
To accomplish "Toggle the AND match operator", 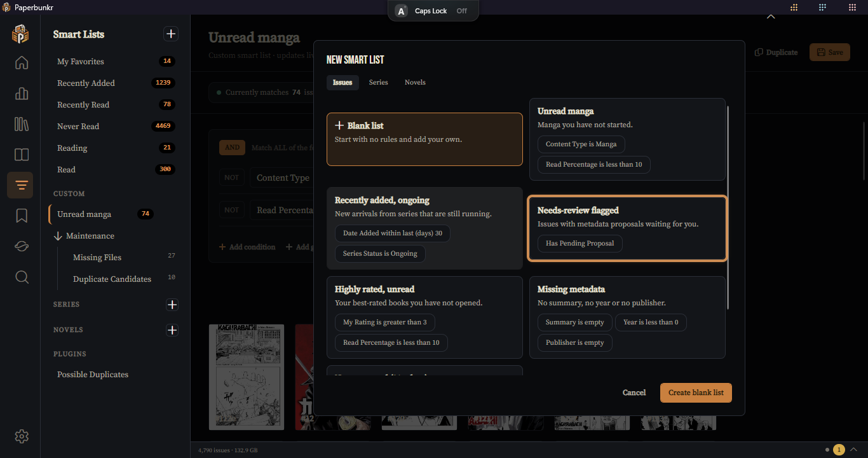I will (232, 148).
